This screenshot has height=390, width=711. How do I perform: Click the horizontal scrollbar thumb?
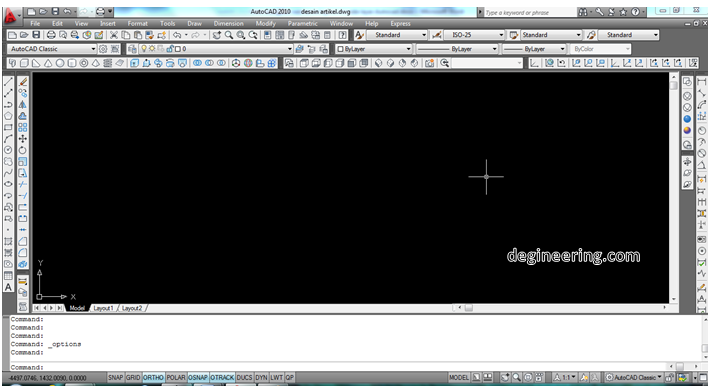tap(468, 308)
